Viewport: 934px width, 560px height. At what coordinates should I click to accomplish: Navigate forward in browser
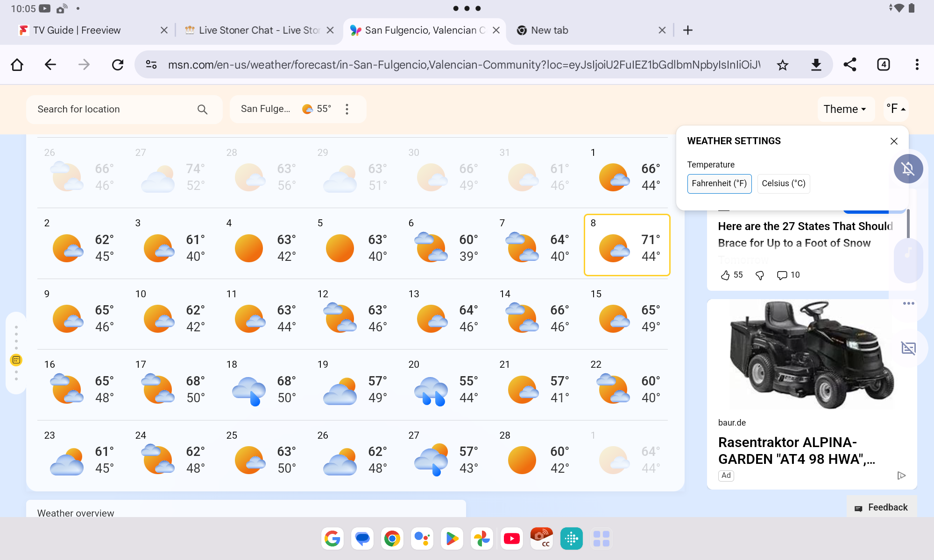tap(84, 64)
